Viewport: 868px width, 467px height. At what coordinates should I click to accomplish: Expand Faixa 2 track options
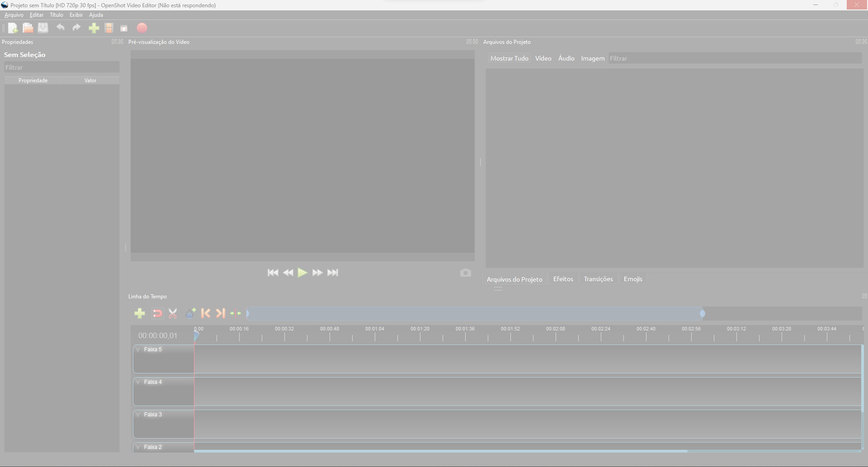tap(138, 447)
